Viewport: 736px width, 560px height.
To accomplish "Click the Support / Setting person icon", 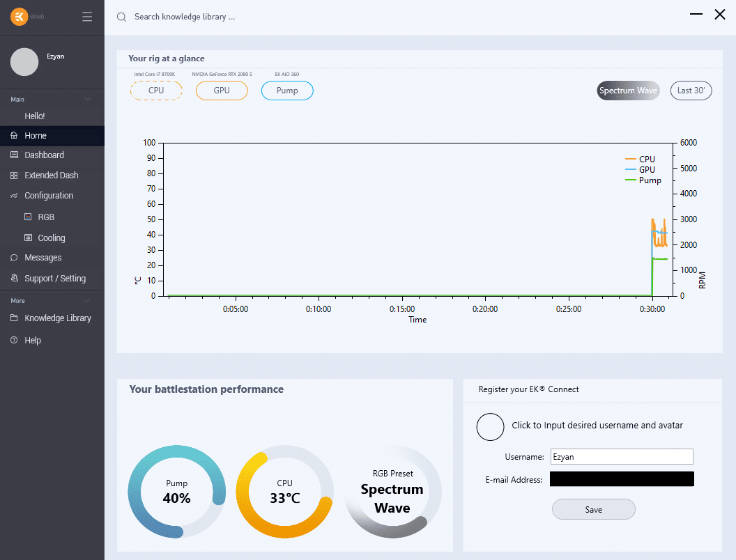I will click(14, 278).
